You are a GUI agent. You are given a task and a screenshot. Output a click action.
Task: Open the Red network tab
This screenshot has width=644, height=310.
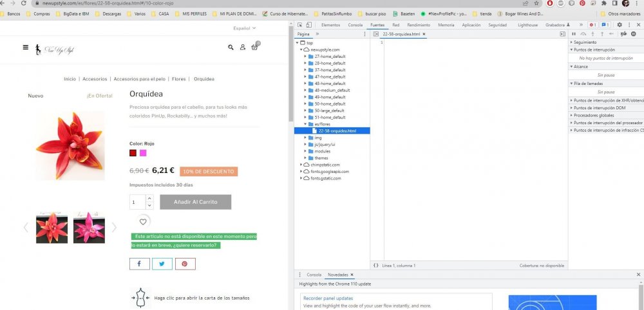pyautogui.click(x=396, y=25)
